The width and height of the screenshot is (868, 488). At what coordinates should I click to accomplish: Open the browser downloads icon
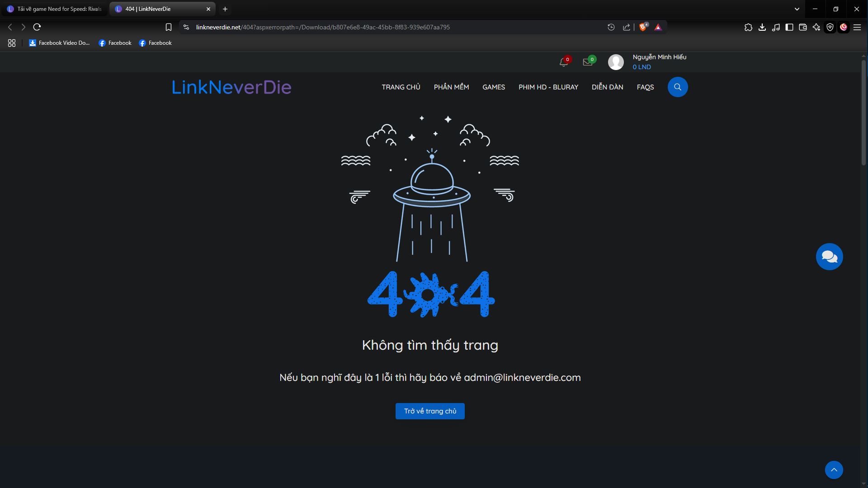point(762,27)
